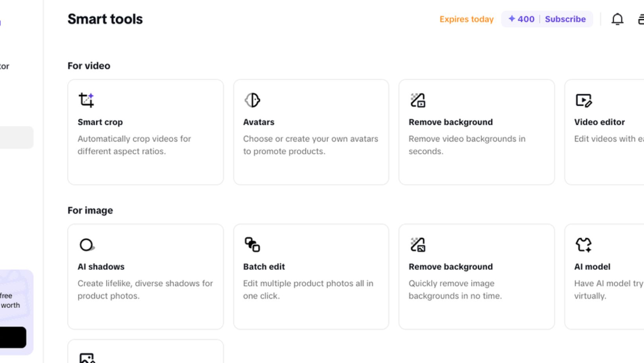The image size is (644, 363).
Task: Click the icon right of notification bell
Action: click(640, 19)
